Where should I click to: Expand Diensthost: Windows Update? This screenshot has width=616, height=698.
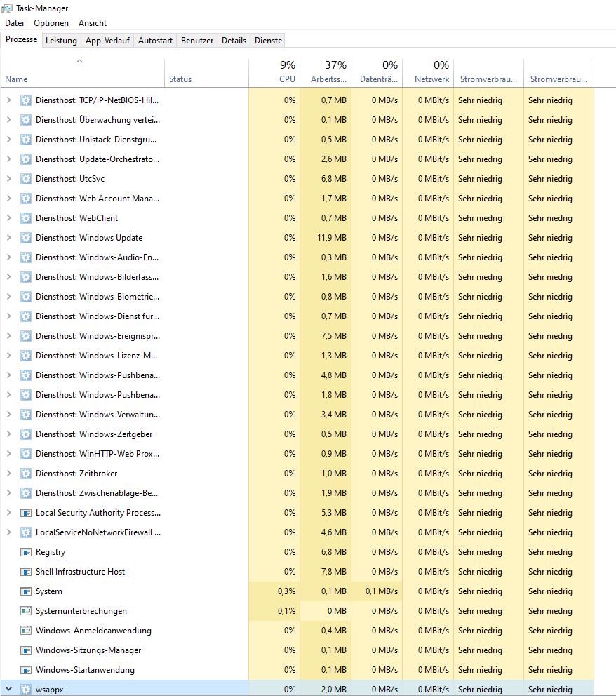8,238
